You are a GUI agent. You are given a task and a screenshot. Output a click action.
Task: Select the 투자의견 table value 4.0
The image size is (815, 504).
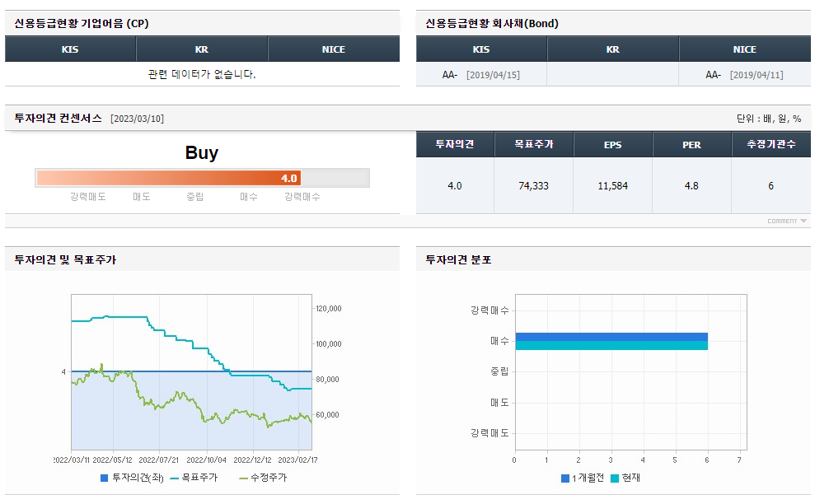455,185
